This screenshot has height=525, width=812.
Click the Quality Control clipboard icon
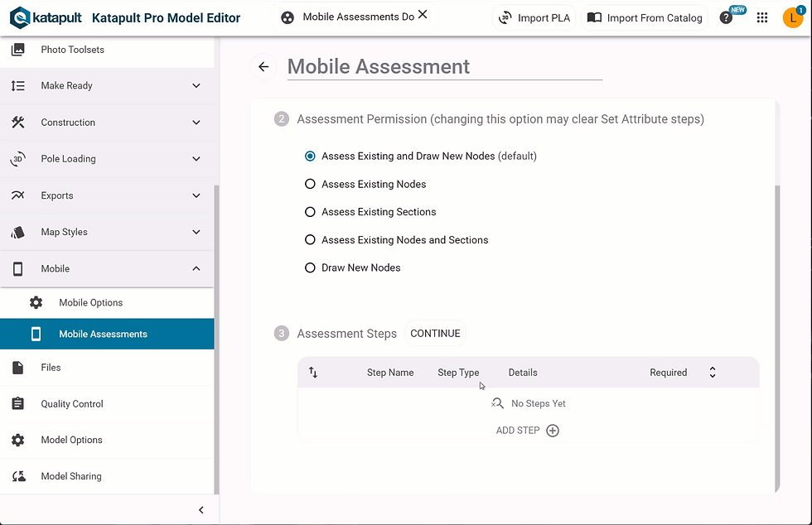coord(17,403)
